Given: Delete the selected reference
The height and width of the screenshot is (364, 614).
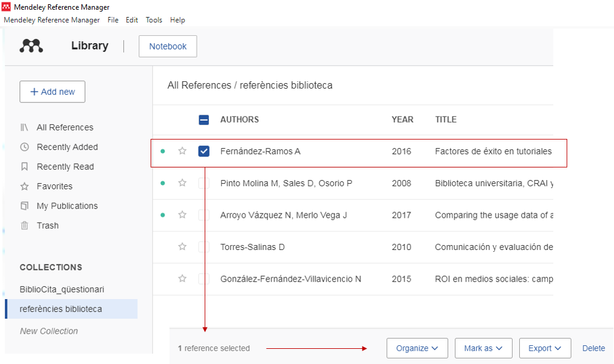Looking at the screenshot, I should pyautogui.click(x=593, y=348).
